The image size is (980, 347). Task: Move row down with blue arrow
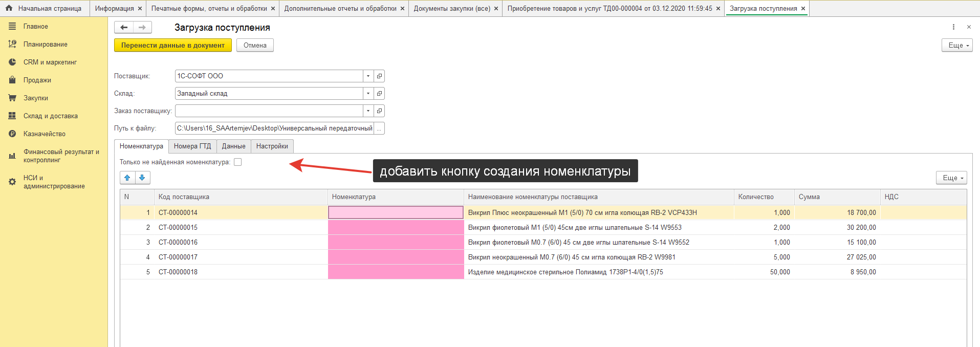coord(142,178)
